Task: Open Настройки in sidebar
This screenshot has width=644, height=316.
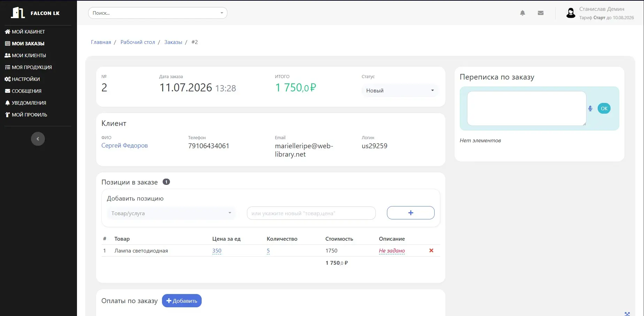Action: [22, 79]
